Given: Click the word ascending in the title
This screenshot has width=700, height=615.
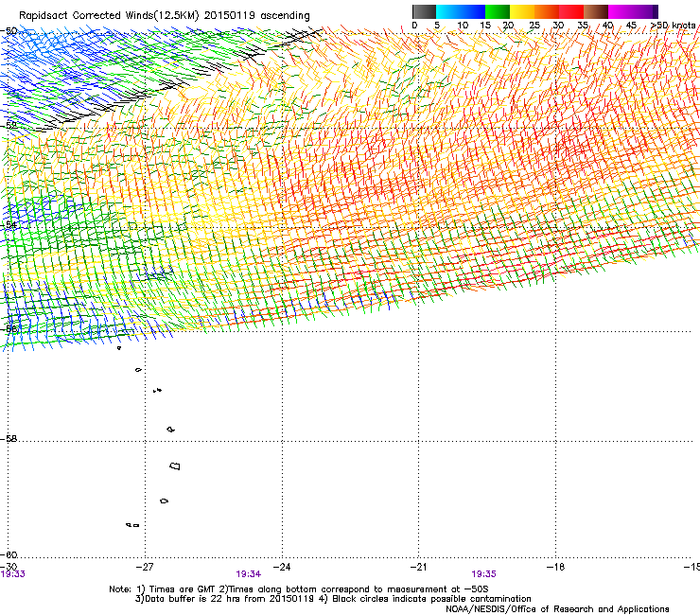Looking at the screenshot, I should click(x=286, y=16).
